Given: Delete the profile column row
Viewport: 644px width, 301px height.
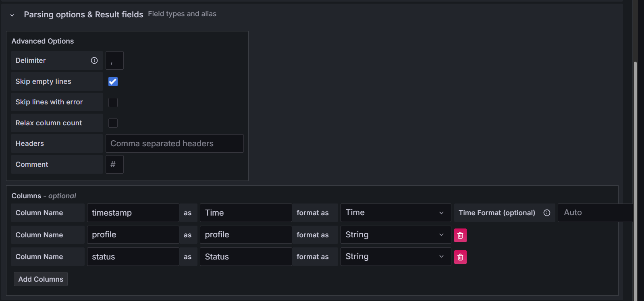Looking at the screenshot, I should click(460, 235).
